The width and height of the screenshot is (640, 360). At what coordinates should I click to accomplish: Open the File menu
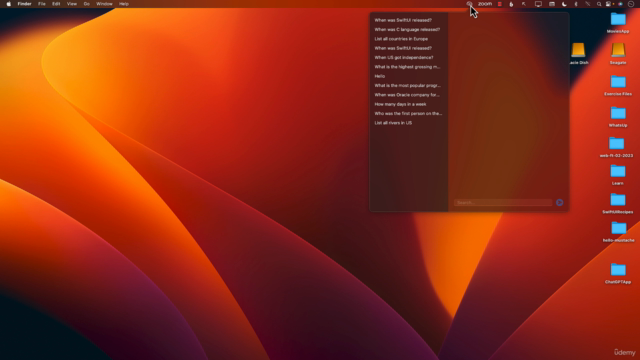(x=42, y=4)
